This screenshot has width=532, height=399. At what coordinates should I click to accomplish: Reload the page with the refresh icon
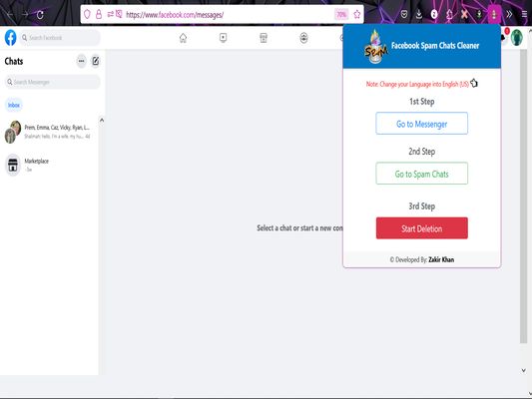(40, 15)
